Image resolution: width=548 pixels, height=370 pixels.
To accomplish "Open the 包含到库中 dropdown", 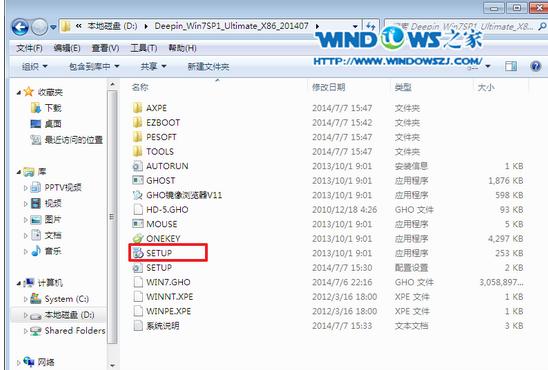I will pos(94,66).
